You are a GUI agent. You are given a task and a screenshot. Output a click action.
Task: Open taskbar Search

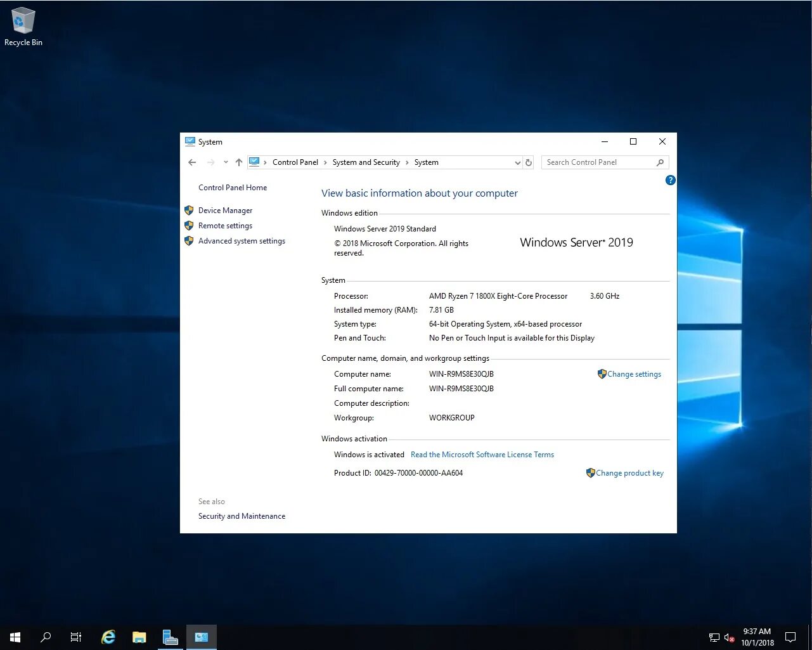(x=46, y=637)
